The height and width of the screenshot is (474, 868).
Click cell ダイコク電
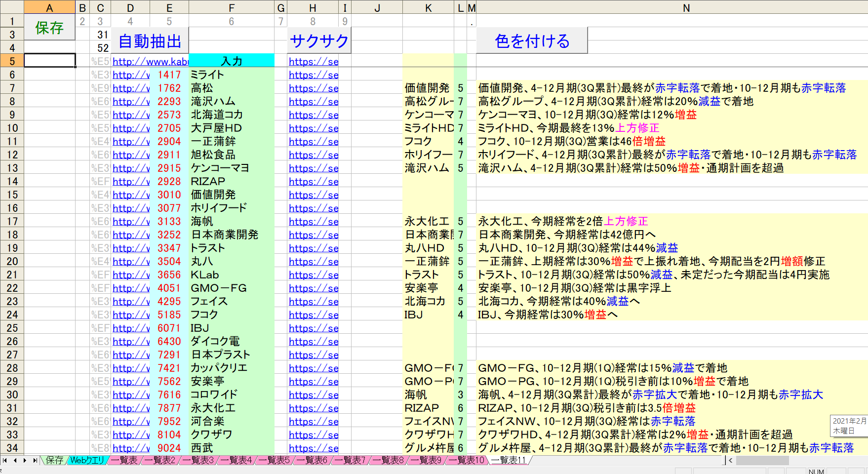(232, 341)
